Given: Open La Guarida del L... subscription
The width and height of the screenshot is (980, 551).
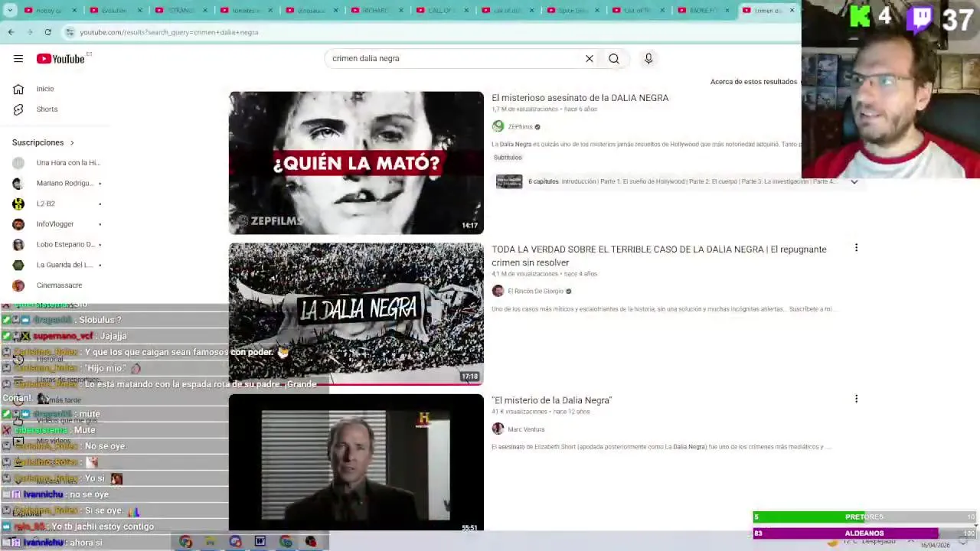Looking at the screenshot, I should click(x=64, y=265).
